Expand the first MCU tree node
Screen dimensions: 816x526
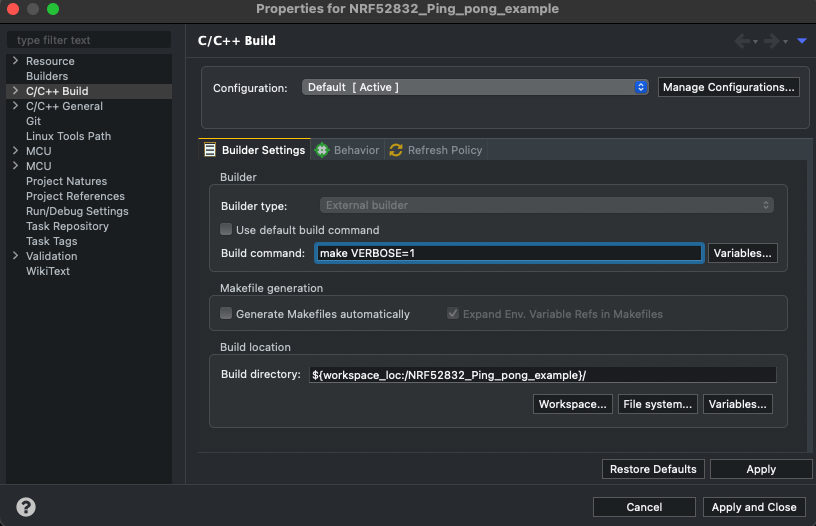16,151
